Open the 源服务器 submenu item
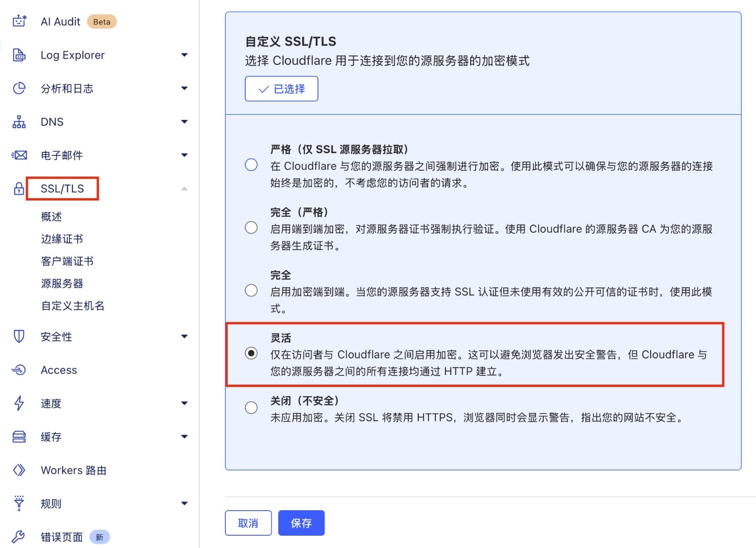The height and width of the screenshot is (548, 756). pyautogui.click(x=62, y=283)
